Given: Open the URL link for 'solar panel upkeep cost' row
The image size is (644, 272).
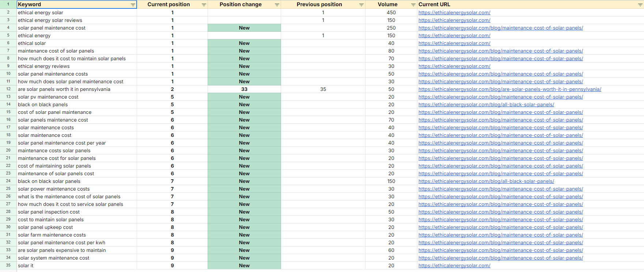Looking at the screenshot, I should [x=501, y=227].
